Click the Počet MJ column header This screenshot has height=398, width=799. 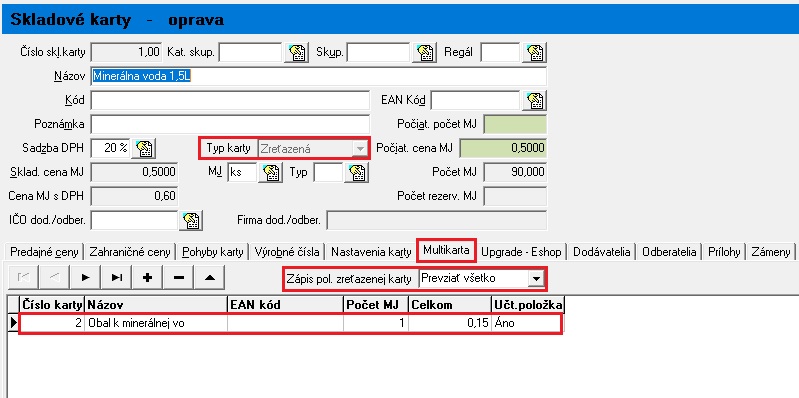(x=376, y=305)
